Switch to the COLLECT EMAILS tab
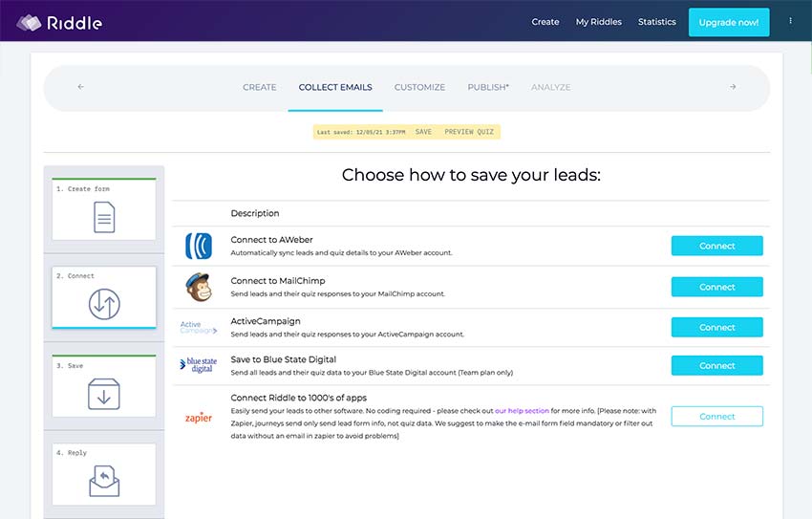This screenshot has height=519, width=812. 335,88
